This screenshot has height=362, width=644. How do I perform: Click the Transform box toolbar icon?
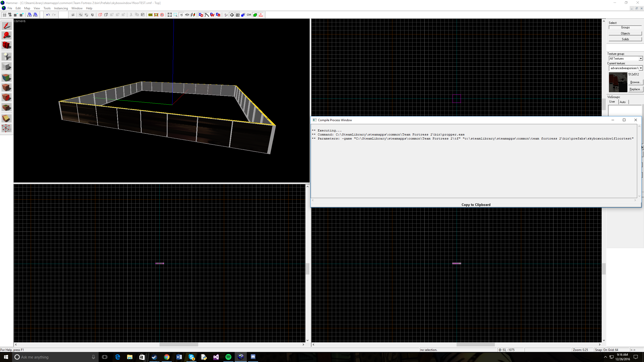(x=170, y=15)
